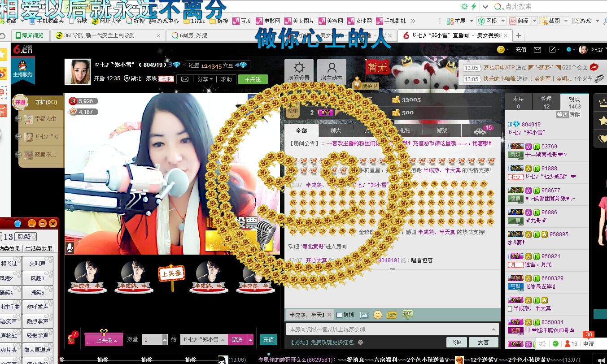The height and width of the screenshot is (364, 607).
Task: Expand the 本场榜单 ranking chevron
Action: coord(293,115)
